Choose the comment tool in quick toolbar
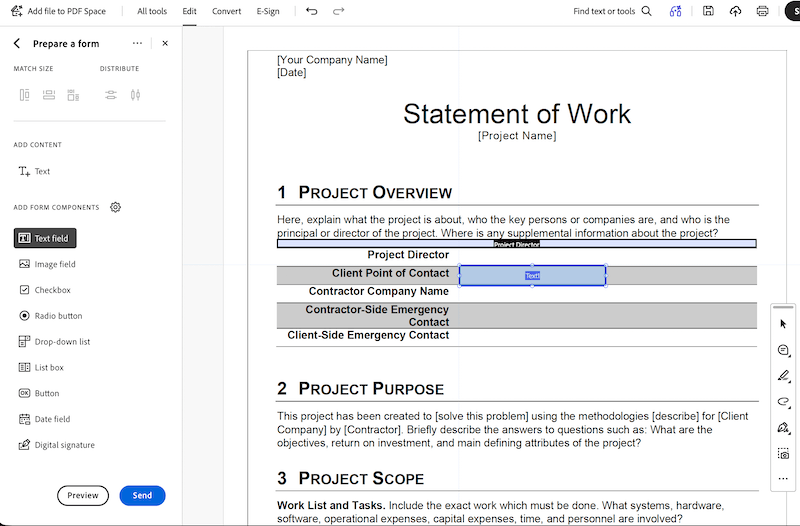Image resolution: width=800 pixels, height=526 pixels. point(783,350)
